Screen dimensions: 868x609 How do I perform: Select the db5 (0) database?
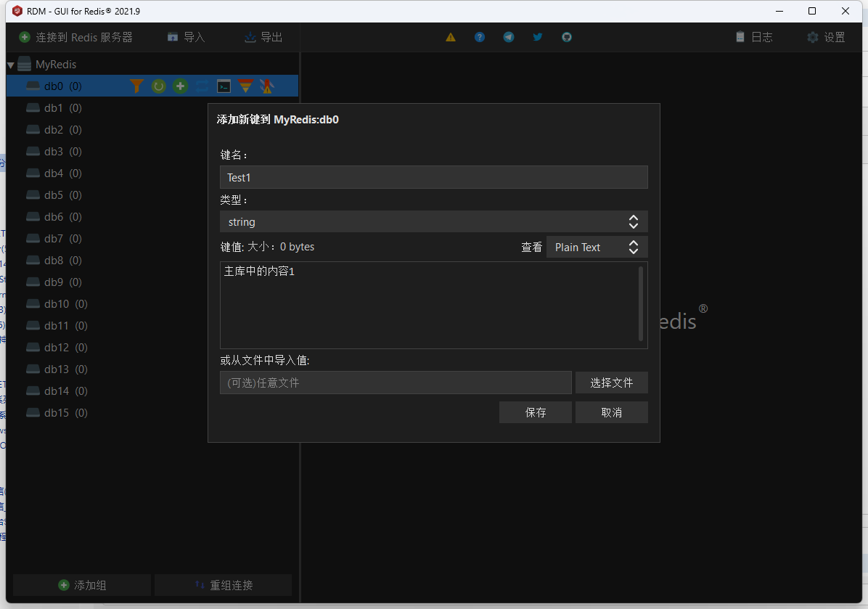[x=62, y=195]
